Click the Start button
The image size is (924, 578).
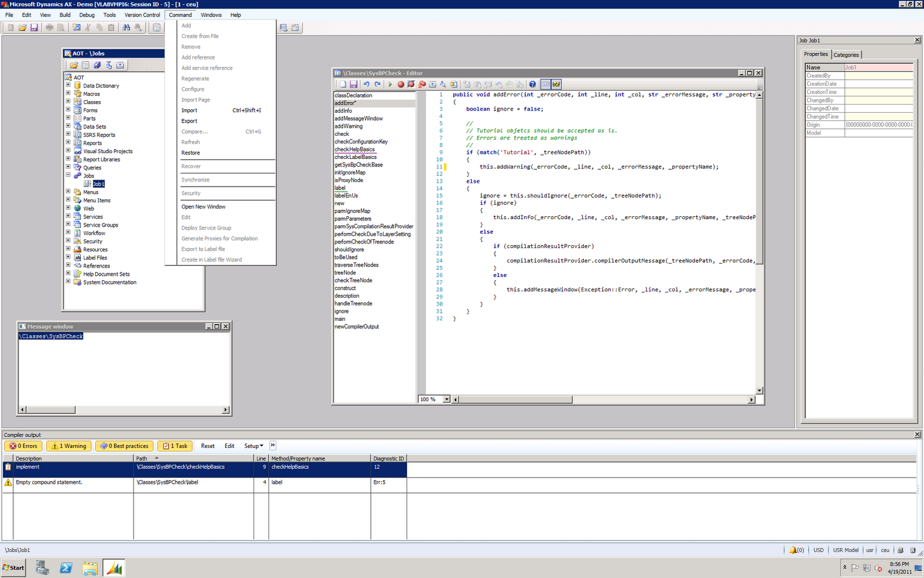13,568
